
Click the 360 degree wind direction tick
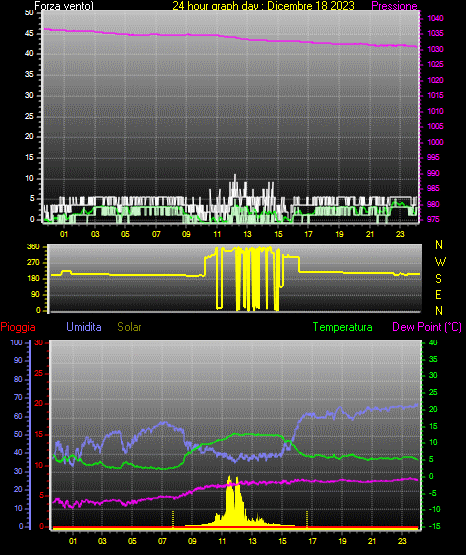point(33,247)
